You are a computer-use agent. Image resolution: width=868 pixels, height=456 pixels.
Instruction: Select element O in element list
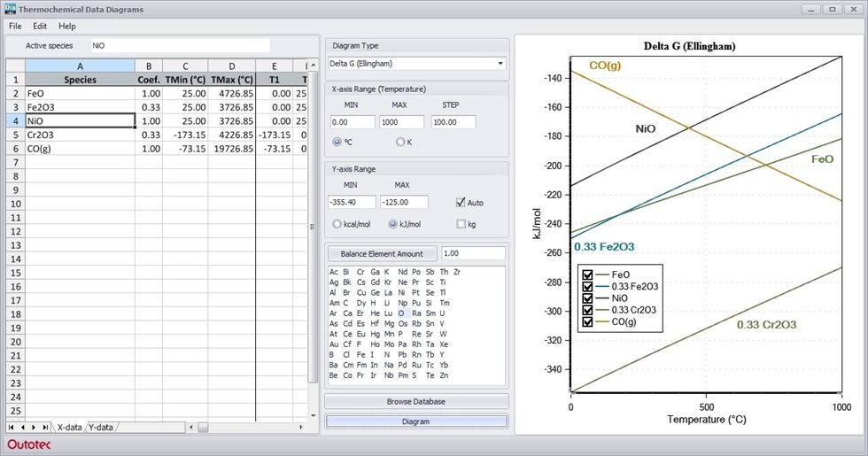pos(400,313)
